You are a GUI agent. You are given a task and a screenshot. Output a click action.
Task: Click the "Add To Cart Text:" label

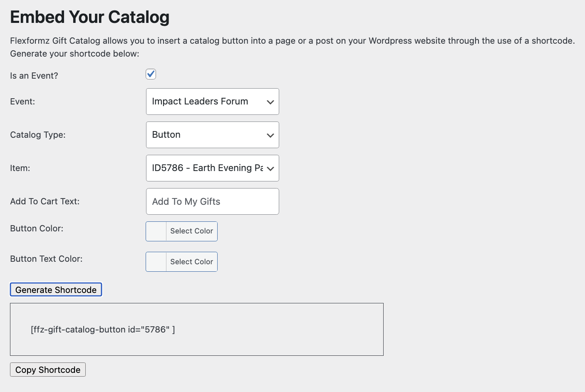point(45,201)
